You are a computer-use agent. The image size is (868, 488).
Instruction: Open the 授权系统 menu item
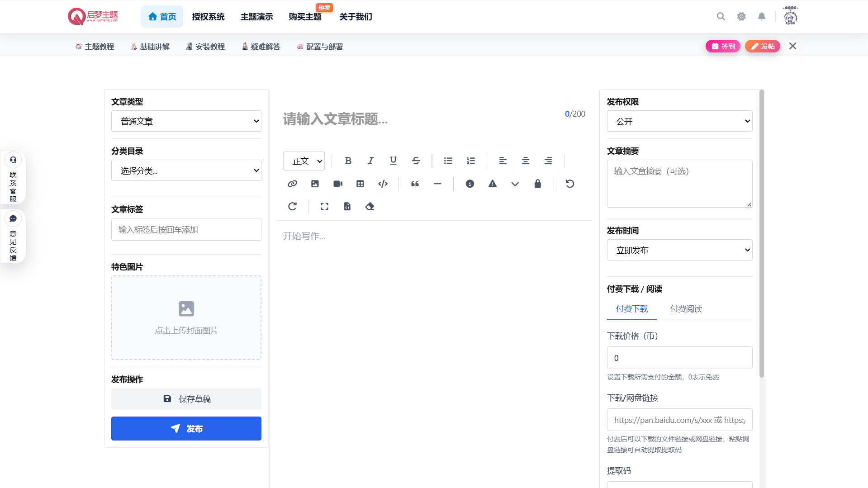point(208,17)
